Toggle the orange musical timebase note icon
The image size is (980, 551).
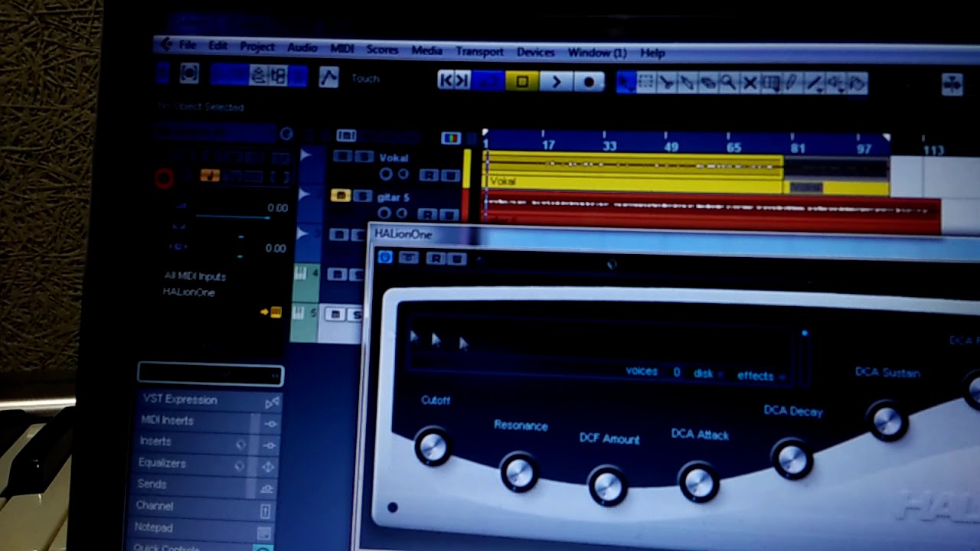tap(210, 176)
